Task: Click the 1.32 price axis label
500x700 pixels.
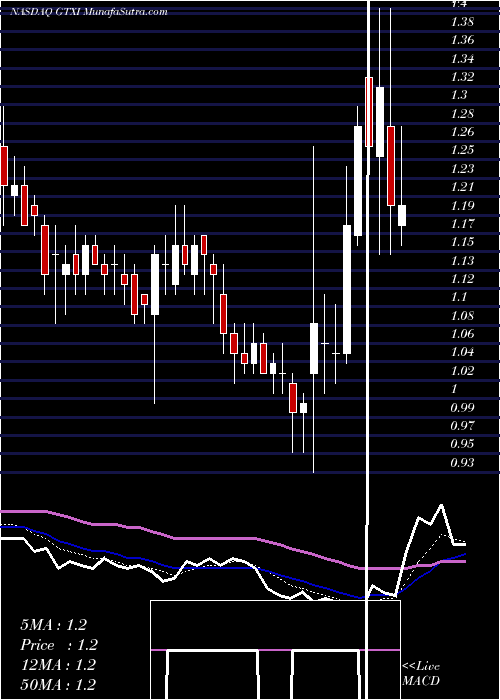Action: [462, 77]
